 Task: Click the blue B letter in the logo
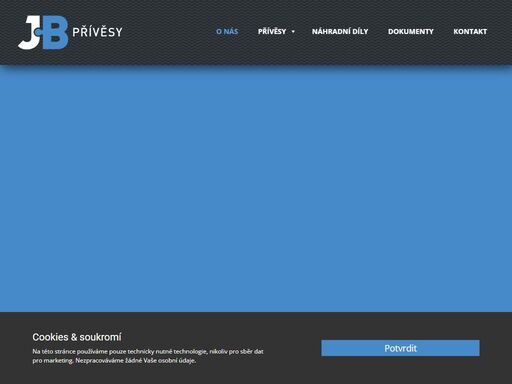(x=55, y=33)
